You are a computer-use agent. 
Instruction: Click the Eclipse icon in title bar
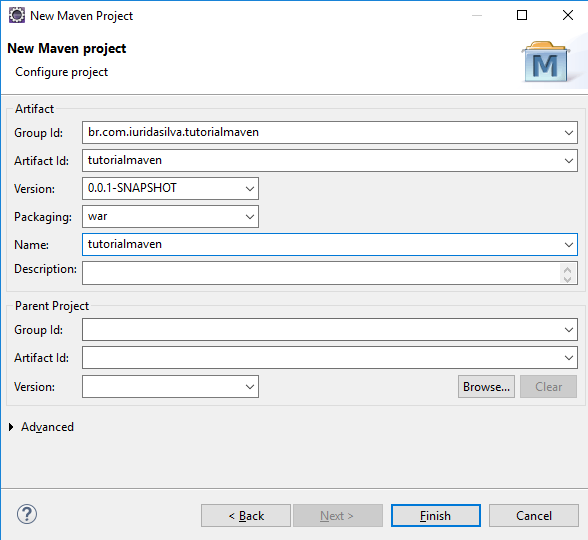click(x=17, y=15)
